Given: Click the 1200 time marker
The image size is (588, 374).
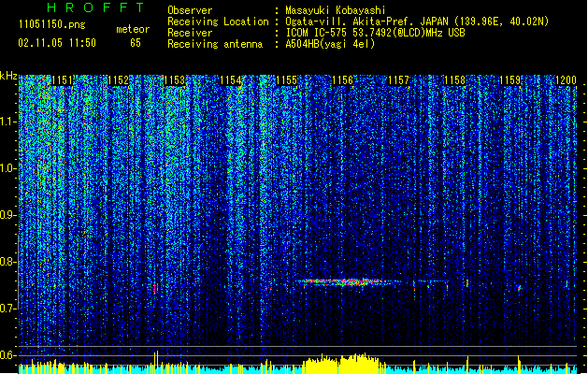Looking at the screenshot, I should [x=566, y=80].
